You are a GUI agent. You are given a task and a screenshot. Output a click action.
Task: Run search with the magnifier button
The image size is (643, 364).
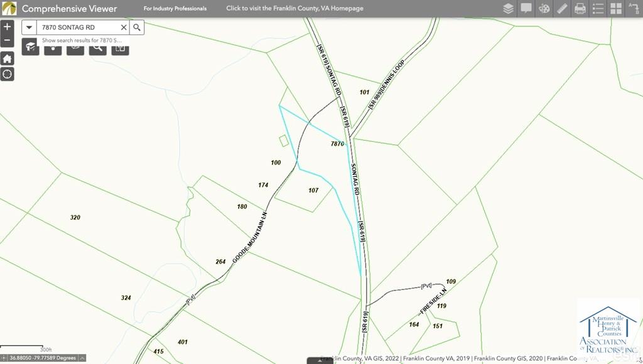coord(137,28)
